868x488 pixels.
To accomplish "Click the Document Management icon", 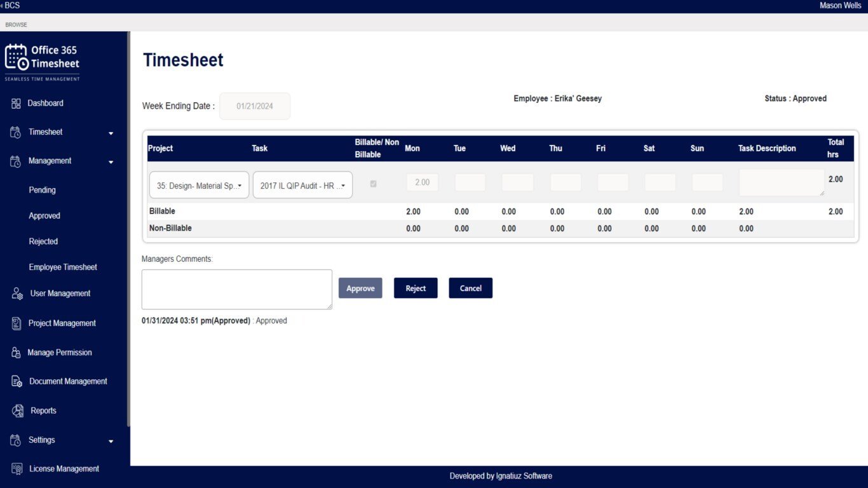I will tap(17, 382).
